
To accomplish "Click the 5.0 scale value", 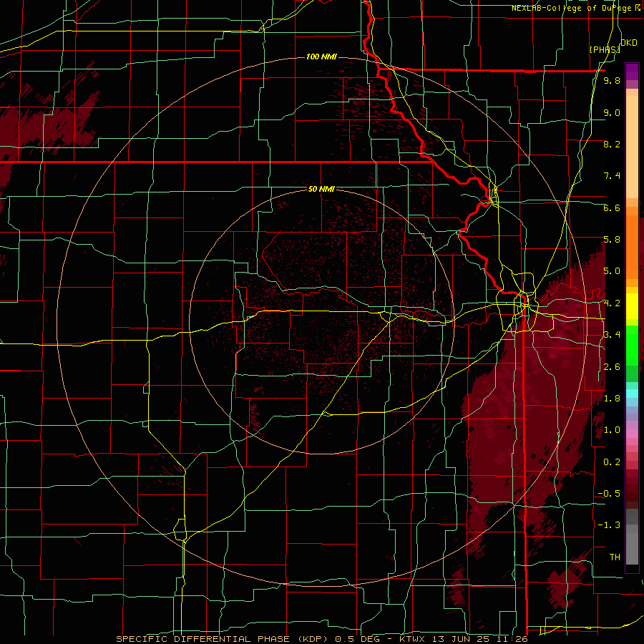I will pos(612,271).
